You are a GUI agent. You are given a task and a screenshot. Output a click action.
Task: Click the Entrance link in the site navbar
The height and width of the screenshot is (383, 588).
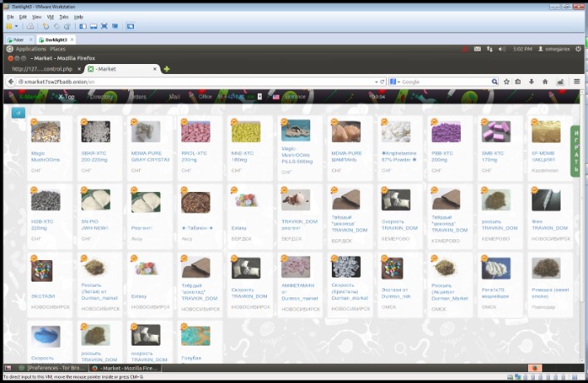coord(295,96)
